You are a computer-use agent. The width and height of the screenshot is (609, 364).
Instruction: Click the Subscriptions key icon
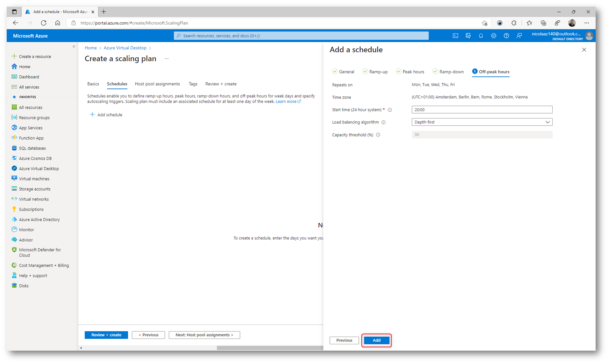(14, 209)
